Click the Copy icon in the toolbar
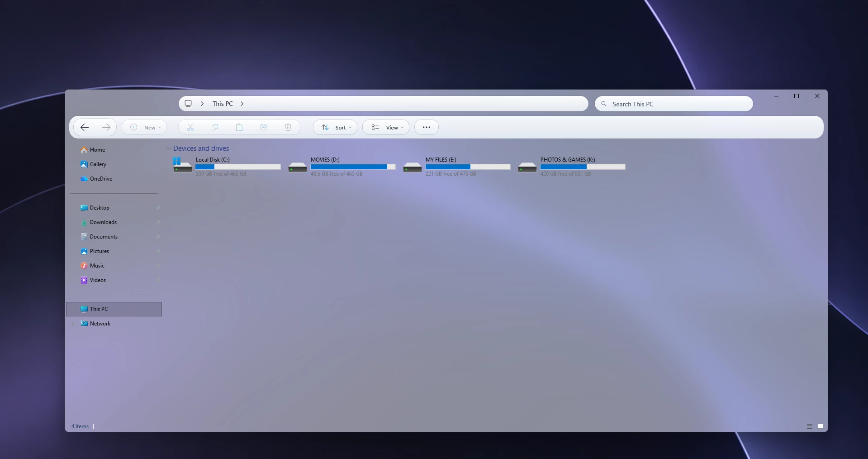 pos(215,128)
